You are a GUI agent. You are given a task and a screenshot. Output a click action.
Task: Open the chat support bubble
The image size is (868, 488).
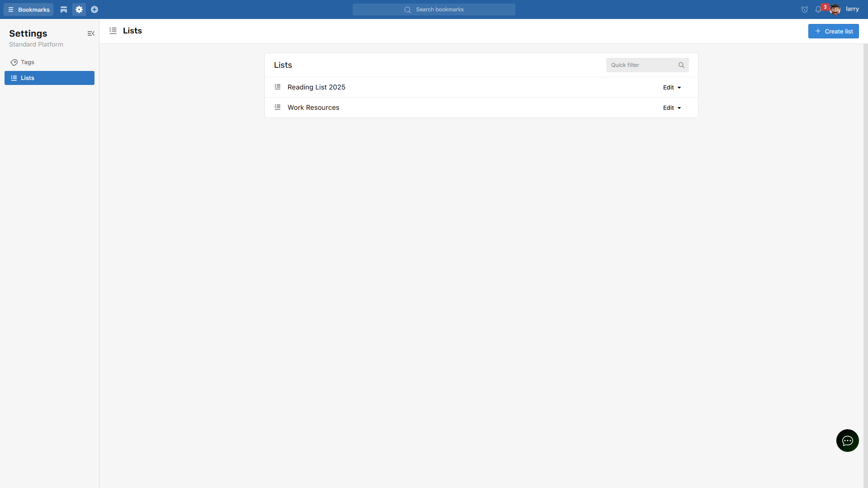[x=847, y=441]
